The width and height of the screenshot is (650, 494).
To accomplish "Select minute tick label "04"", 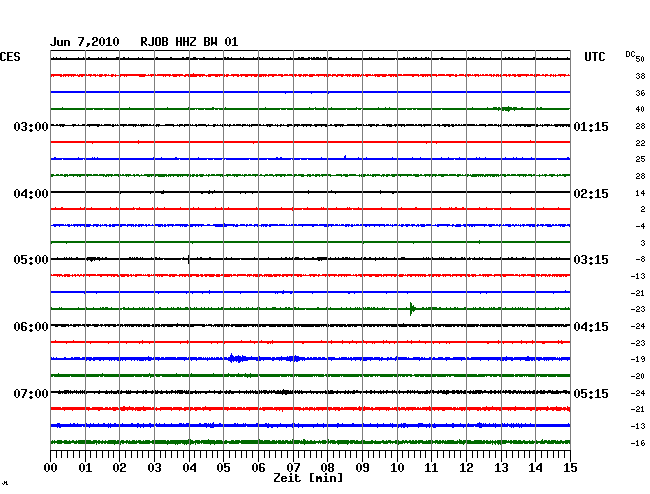I will pos(189,468).
